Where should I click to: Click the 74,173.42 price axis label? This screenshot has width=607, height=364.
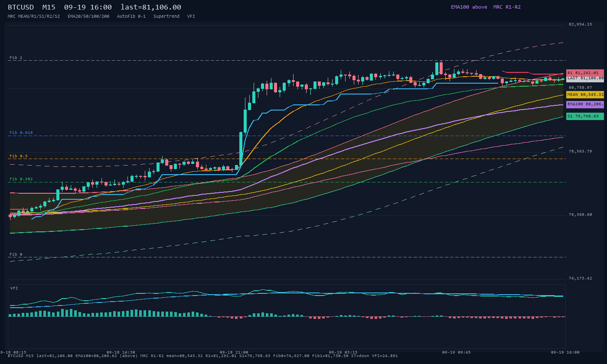click(580, 278)
